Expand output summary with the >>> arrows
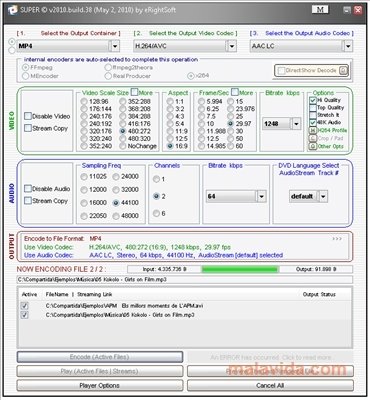This screenshot has height=400, width=370. [337, 239]
